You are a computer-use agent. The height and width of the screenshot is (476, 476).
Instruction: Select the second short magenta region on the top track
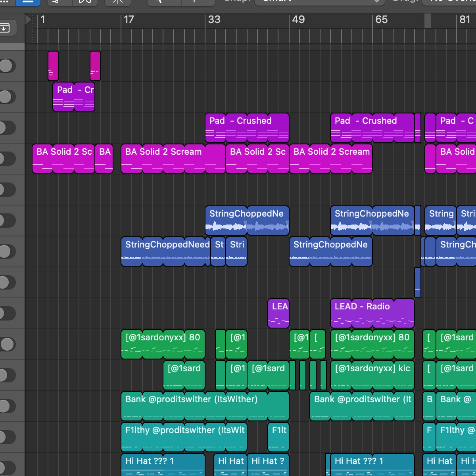[x=95, y=66]
